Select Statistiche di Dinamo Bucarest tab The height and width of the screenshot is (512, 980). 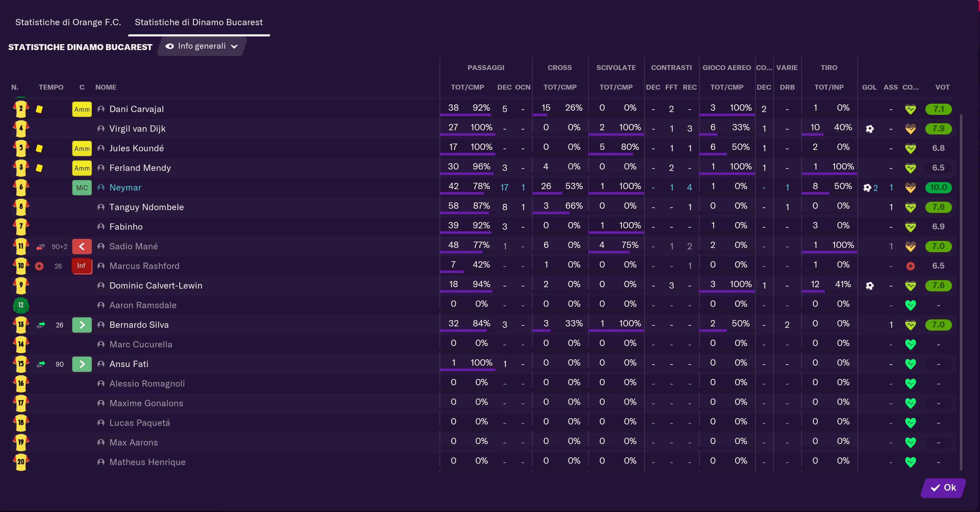click(199, 22)
